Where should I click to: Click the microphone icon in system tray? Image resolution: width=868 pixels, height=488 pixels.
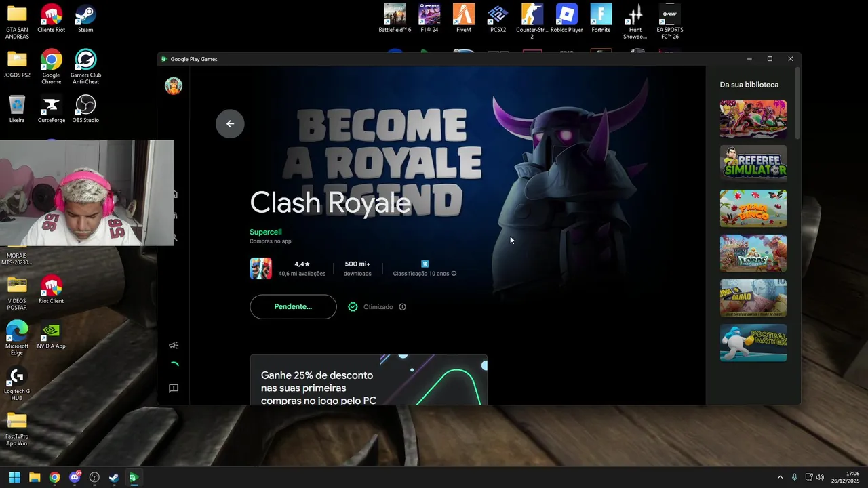pos(795,477)
